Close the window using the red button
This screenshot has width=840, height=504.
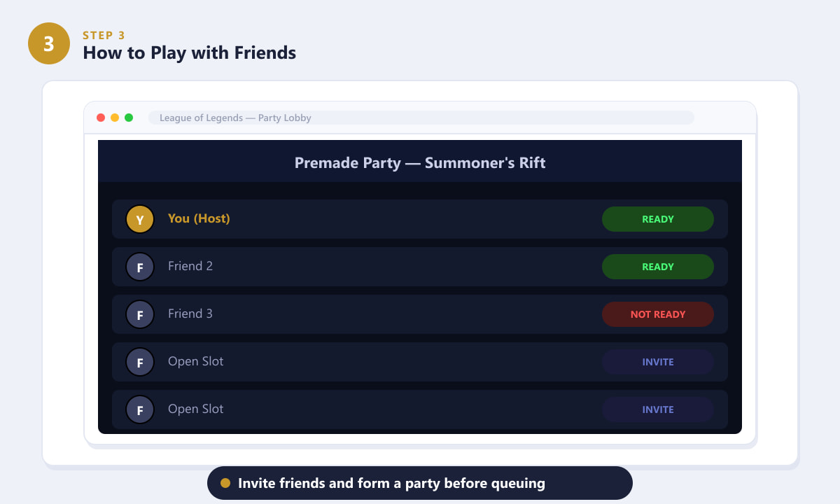(101, 118)
